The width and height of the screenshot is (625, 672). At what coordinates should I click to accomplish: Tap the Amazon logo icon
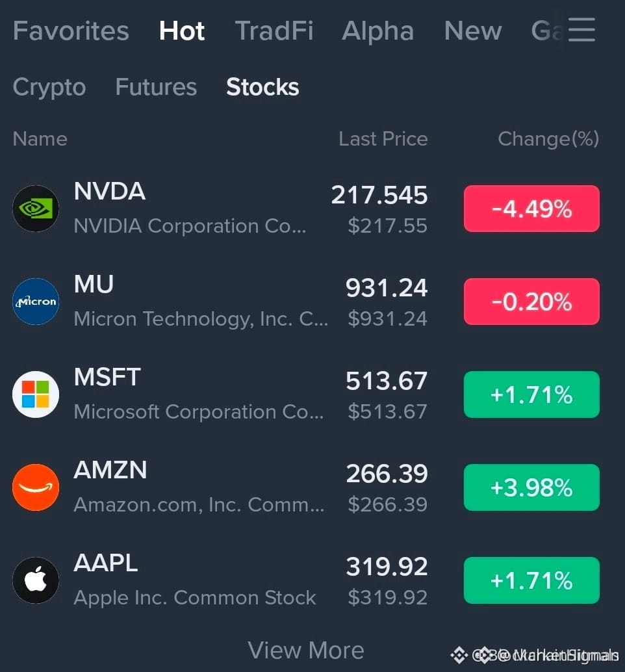pyautogui.click(x=36, y=487)
